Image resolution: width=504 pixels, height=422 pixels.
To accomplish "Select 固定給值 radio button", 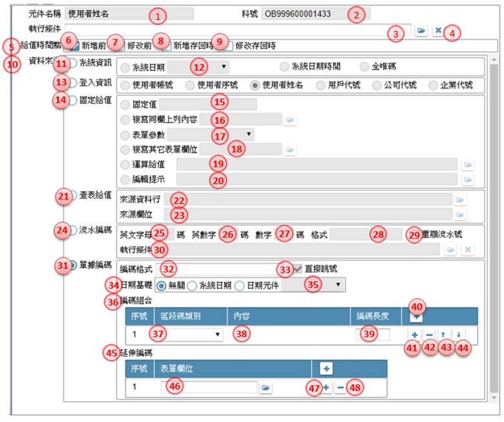I will coord(72,100).
